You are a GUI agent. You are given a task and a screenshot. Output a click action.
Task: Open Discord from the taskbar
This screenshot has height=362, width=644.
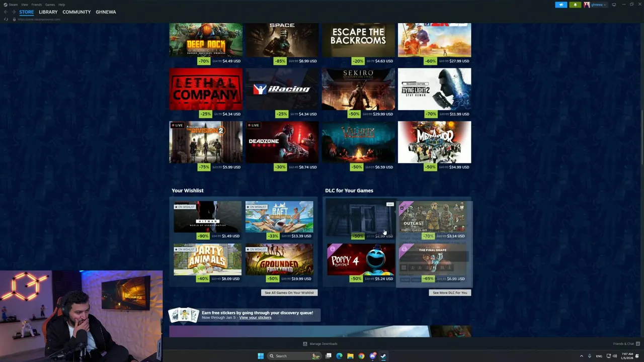tap(372, 356)
